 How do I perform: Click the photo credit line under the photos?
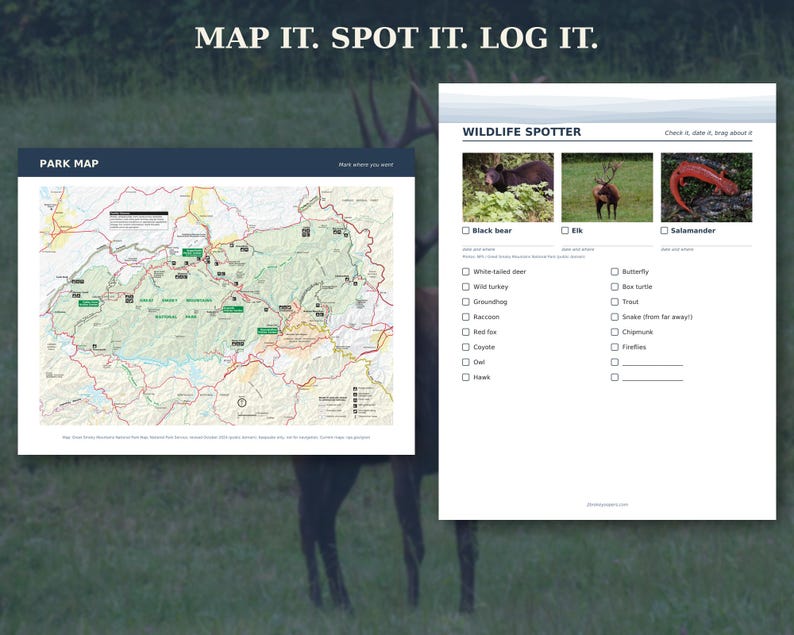524,257
